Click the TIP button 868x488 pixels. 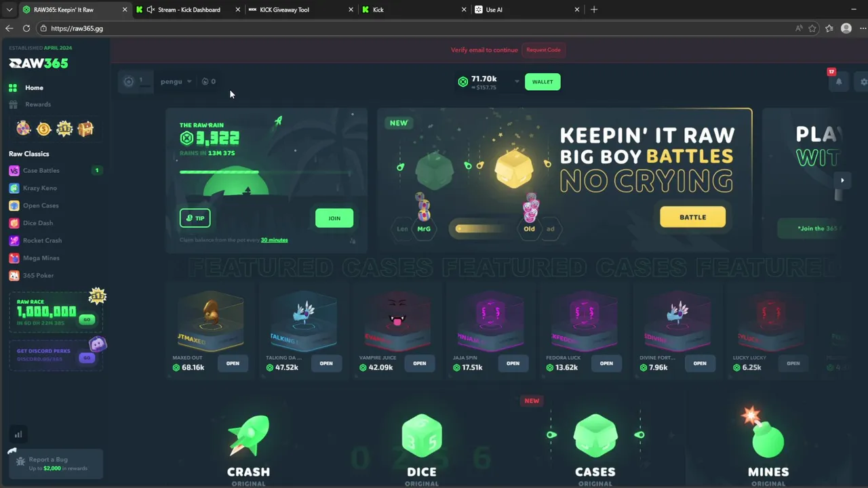(x=195, y=218)
